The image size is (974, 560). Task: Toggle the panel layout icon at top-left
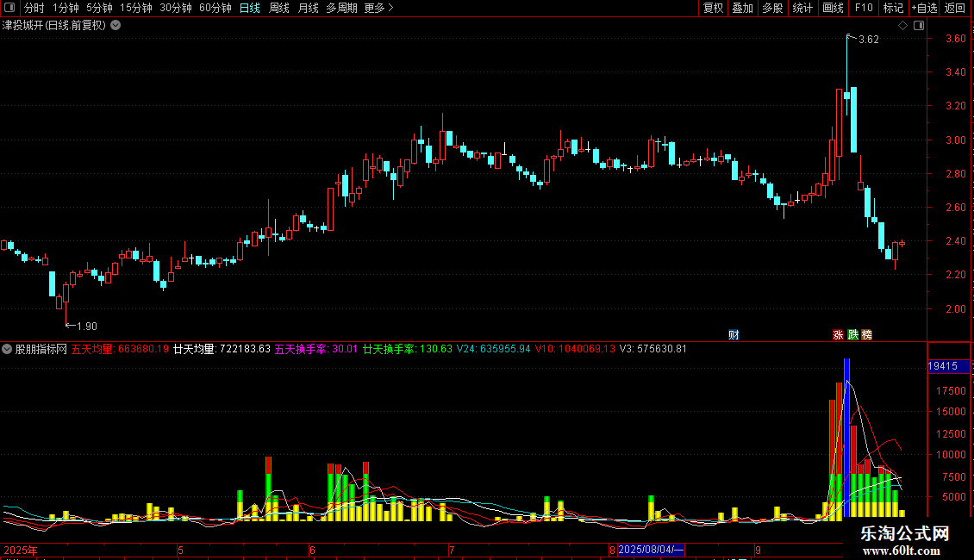(9, 8)
